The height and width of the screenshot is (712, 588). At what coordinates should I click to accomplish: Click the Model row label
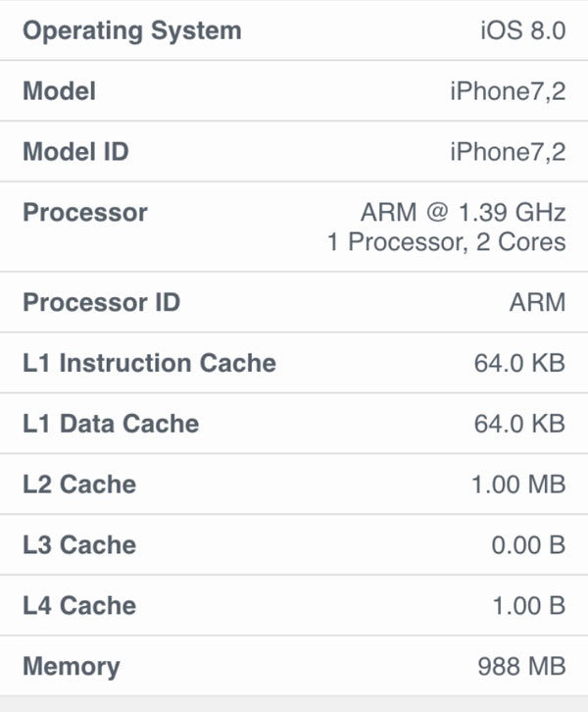tap(59, 92)
